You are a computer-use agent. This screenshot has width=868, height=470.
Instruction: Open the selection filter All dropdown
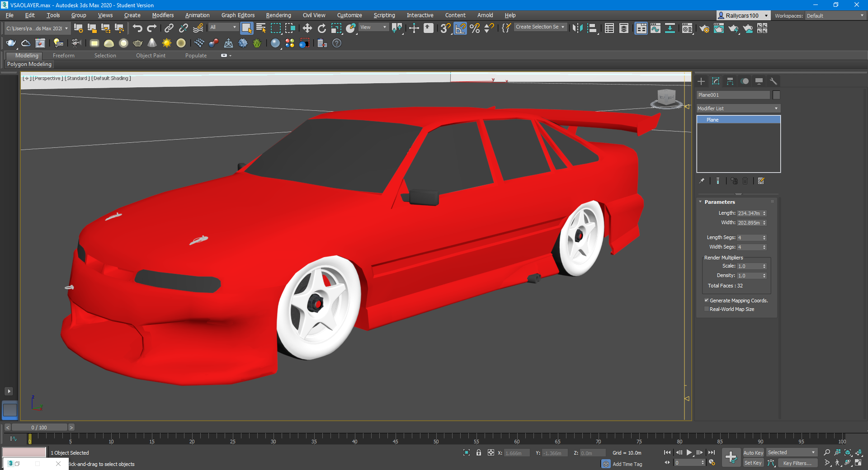click(x=223, y=27)
